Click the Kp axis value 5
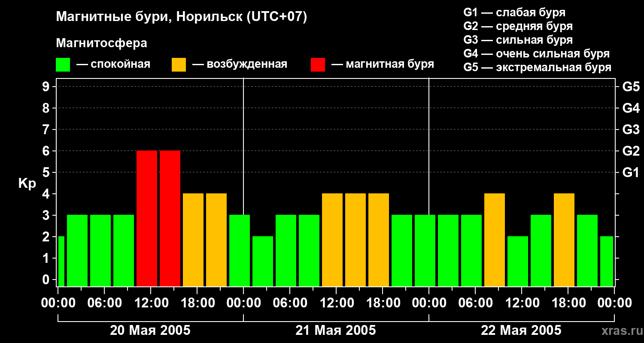 (x=47, y=172)
